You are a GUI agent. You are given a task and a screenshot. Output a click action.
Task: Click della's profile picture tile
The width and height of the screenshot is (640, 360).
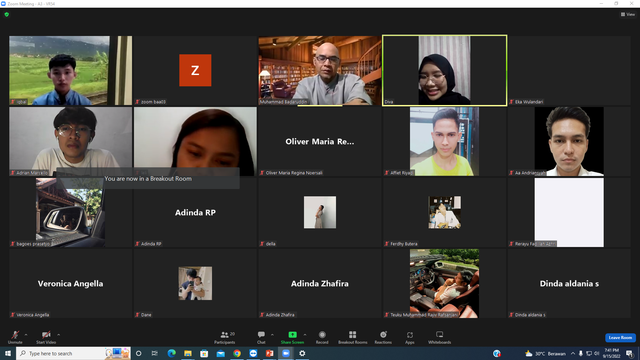point(320,212)
